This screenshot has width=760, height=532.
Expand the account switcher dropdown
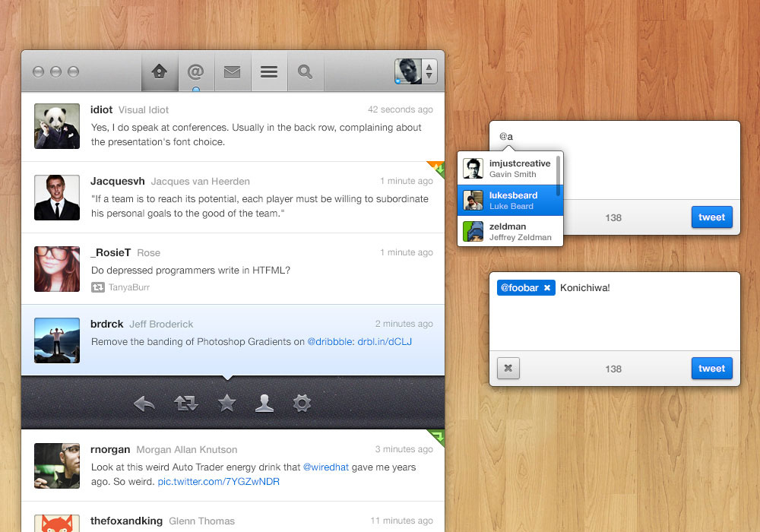[x=429, y=71]
